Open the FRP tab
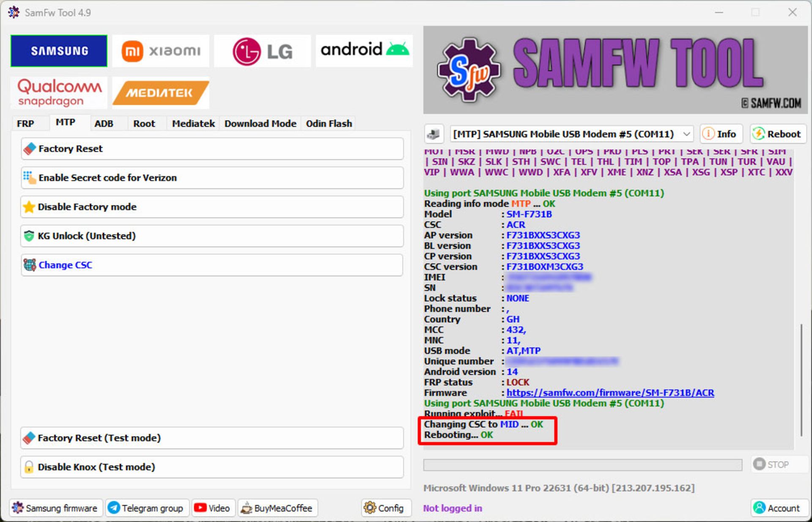This screenshot has height=522, width=812. pos(25,124)
